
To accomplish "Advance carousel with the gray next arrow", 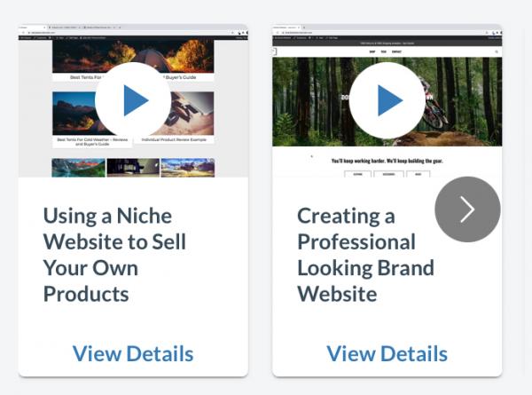I will pyautogui.click(x=467, y=209).
